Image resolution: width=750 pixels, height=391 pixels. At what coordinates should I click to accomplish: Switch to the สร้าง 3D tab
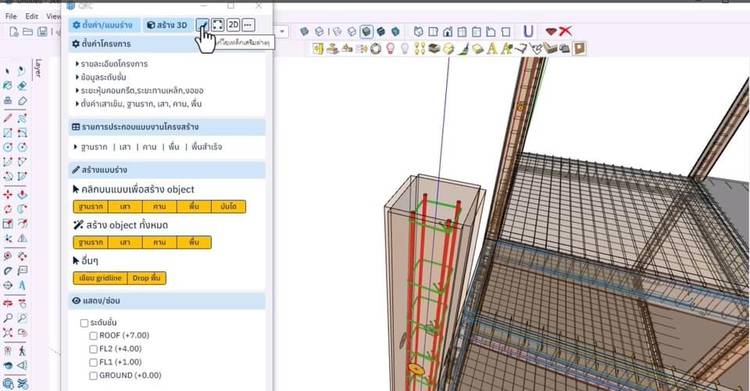[x=167, y=25]
